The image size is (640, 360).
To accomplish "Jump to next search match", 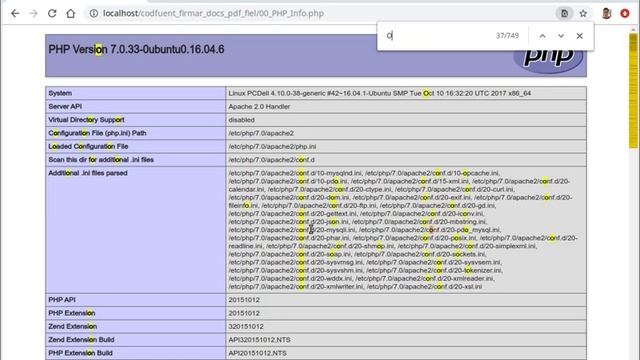I will tap(561, 36).
